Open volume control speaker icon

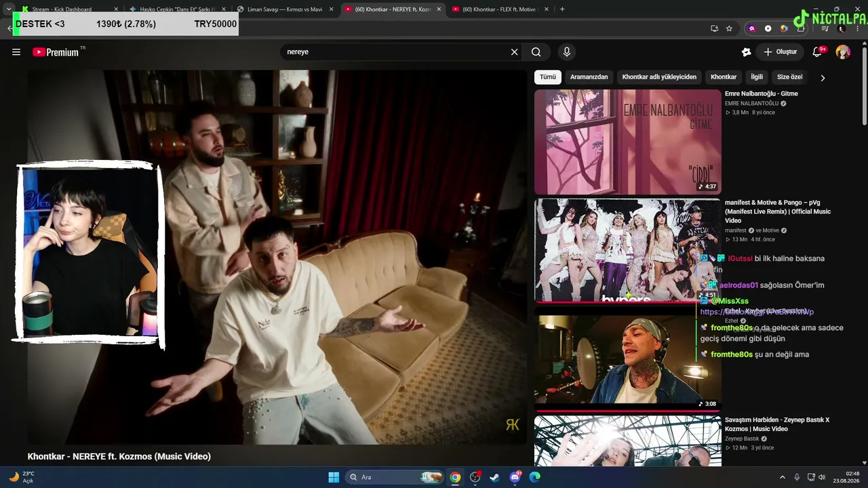point(822,477)
